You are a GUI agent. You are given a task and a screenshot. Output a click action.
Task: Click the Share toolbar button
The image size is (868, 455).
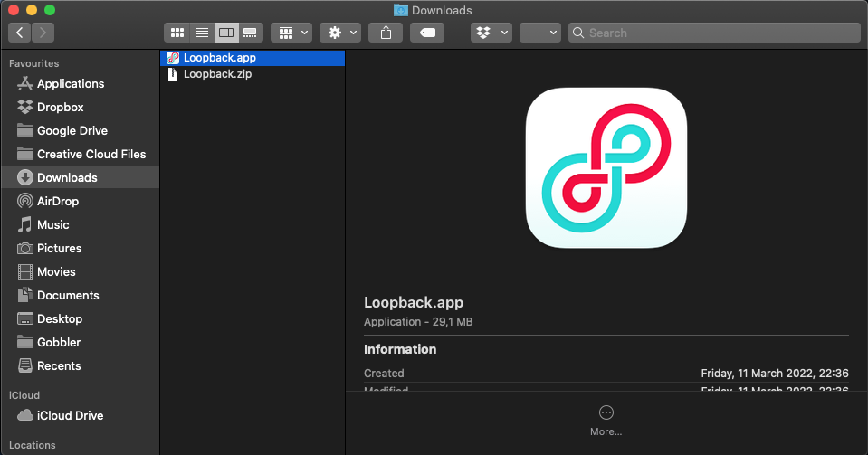tap(386, 33)
